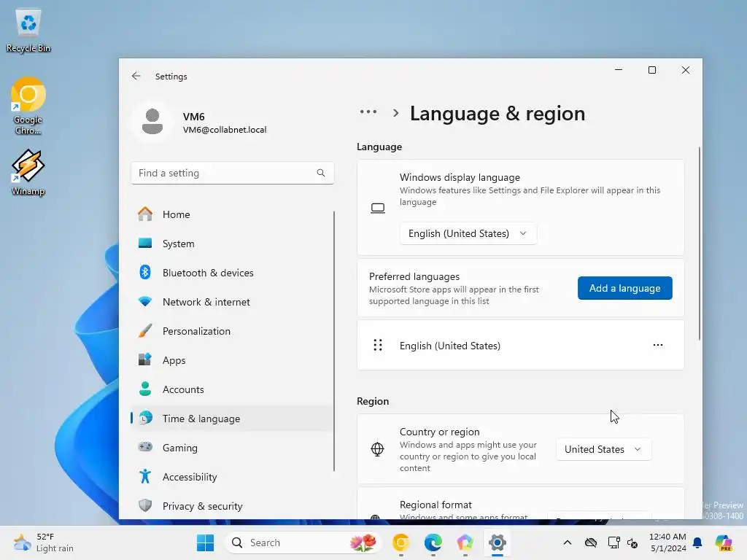The image size is (747, 560).
Task: Navigate to Accounts settings
Action: tap(232, 389)
